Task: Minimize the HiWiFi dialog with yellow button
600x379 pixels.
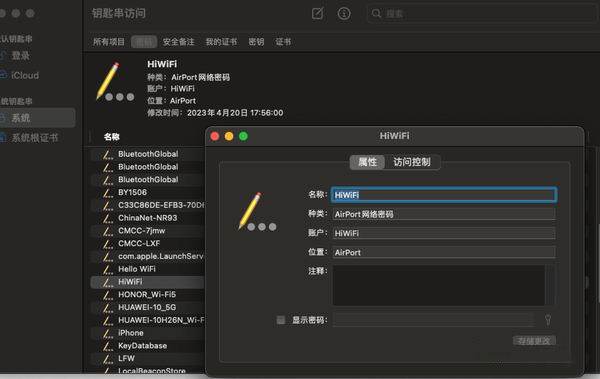Action: [229, 136]
